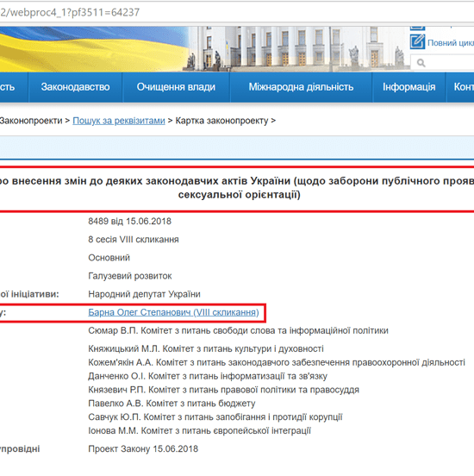The image size is (474, 476).
Task: Open the Інформація menu
Action: [409, 87]
